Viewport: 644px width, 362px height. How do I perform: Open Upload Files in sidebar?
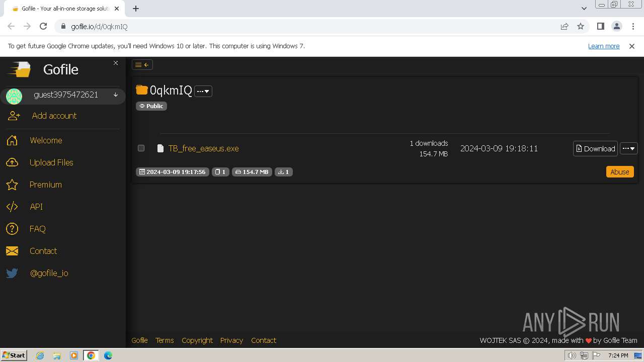coord(51,162)
